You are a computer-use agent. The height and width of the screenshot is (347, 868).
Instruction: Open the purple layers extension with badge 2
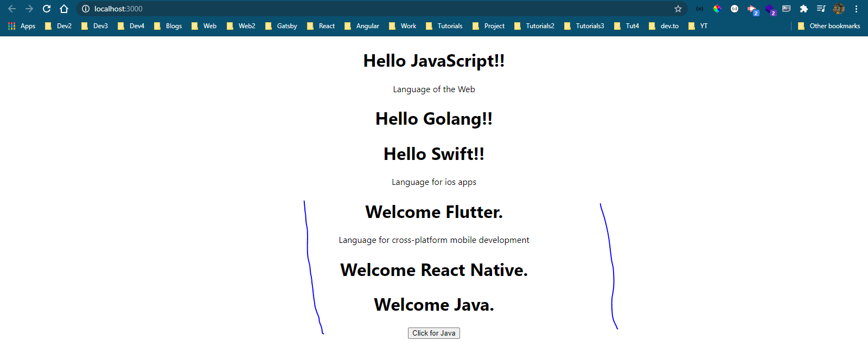coord(770,10)
